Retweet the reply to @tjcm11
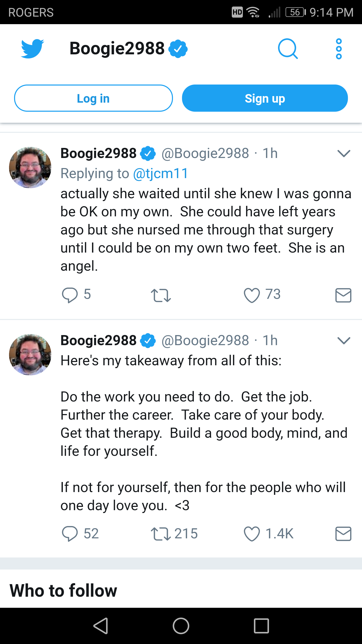Screen dimensions: 362x644 tap(161, 295)
